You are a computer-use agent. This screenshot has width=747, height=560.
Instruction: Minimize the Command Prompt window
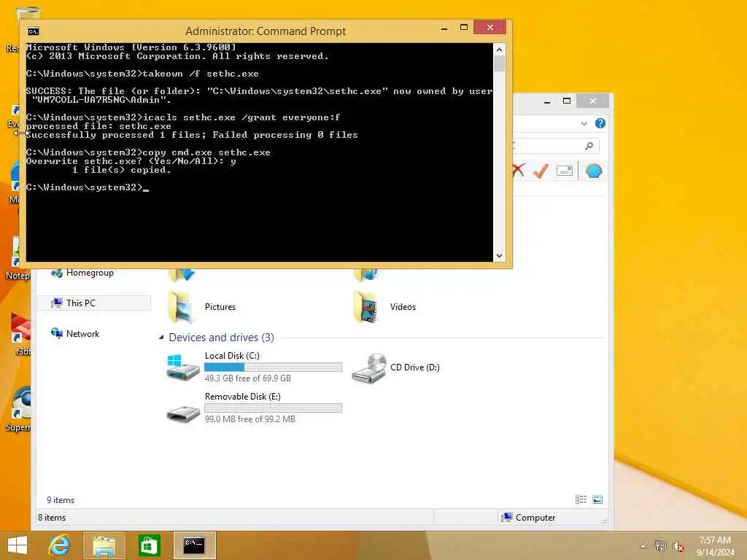click(x=444, y=28)
